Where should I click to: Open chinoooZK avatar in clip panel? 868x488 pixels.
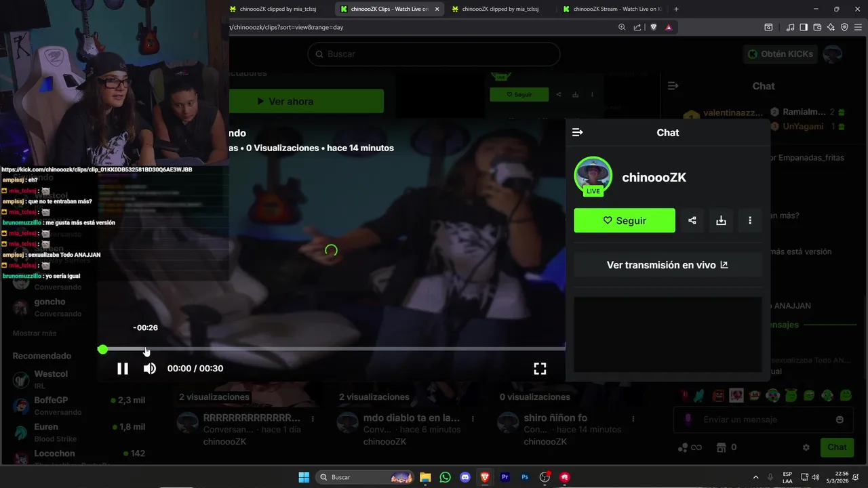(593, 176)
